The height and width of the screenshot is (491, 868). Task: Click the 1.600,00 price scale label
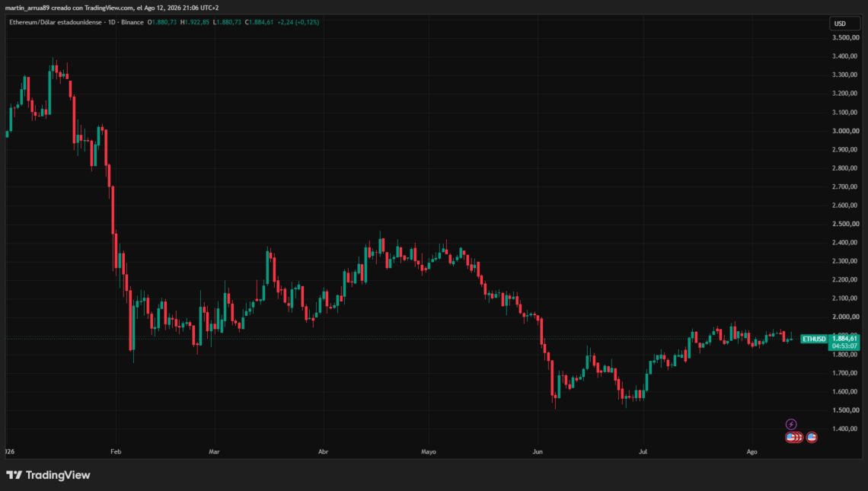[845, 391]
